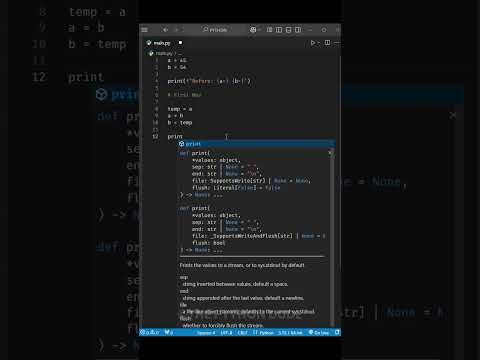The width and height of the screenshot is (480, 360).
Task: Click the CRLF line ending status
Action: point(242,333)
